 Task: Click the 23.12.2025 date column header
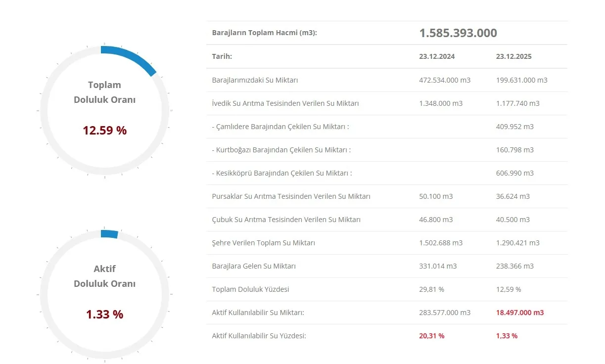click(x=513, y=56)
